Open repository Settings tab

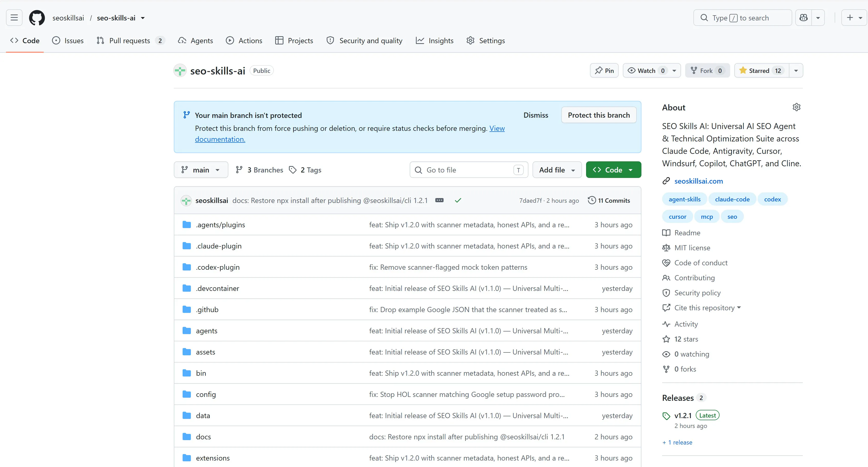pyautogui.click(x=485, y=40)
